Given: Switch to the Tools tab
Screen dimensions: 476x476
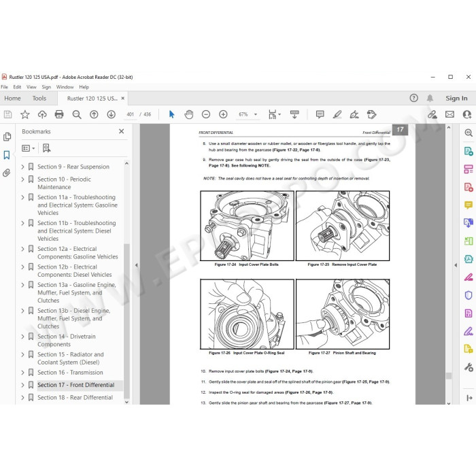Looking at the screenshot, I should pyautogui.click(x=39, y=99).
